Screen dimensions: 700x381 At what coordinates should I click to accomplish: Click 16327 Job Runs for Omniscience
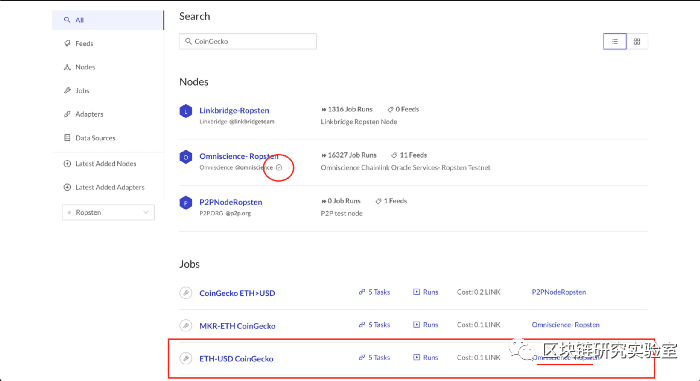(349, 155)
